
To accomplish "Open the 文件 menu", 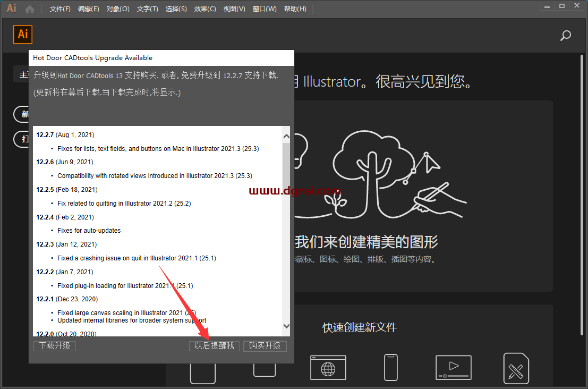I will tap(59, 9).
